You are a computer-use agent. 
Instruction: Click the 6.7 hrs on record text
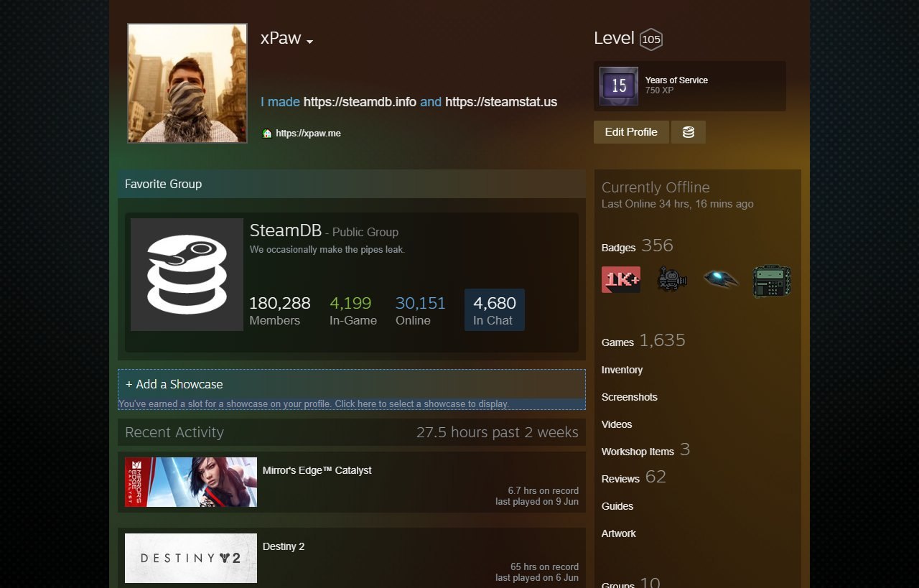pyautogui.click(x=543, y=491)
